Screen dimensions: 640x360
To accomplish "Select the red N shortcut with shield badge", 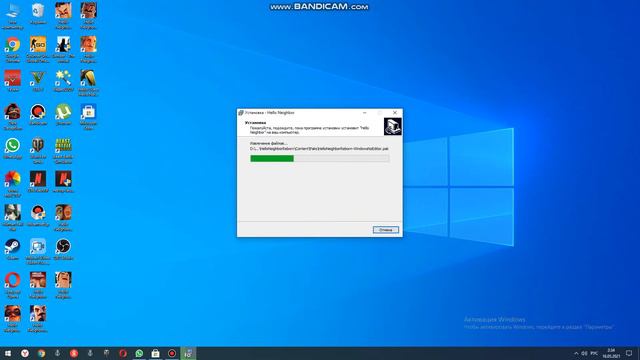I will pyautogui.click(x=63, y=181).
